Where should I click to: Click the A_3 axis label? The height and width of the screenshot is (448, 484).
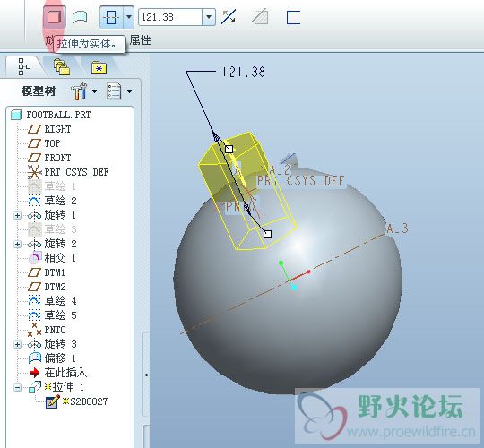click(398, 228)
